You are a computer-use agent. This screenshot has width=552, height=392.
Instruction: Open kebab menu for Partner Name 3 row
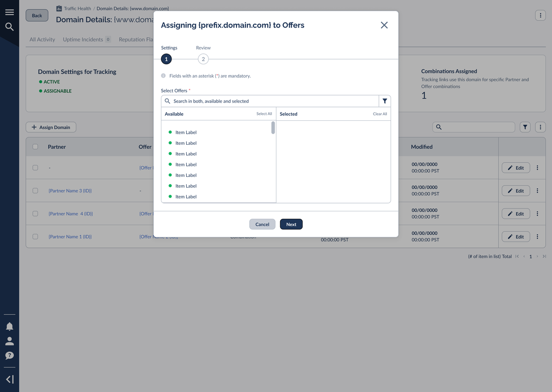pos(537,191)
